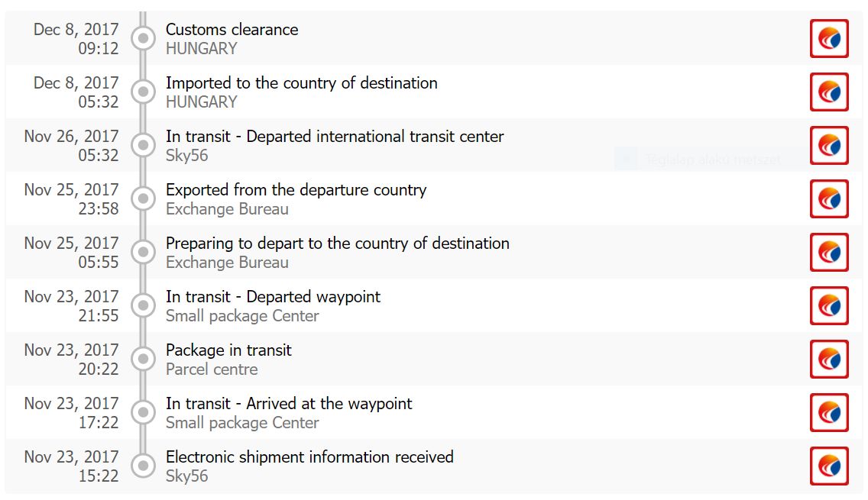This screenshot has width=868, height=500.
Task: Click timeline dot at Nov 26, 2017 event
Action: click(143, 145)
